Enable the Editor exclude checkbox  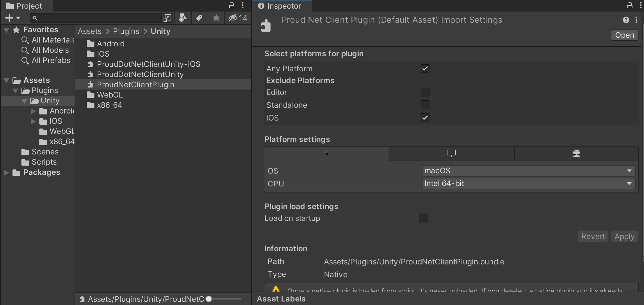pos(425,92)
